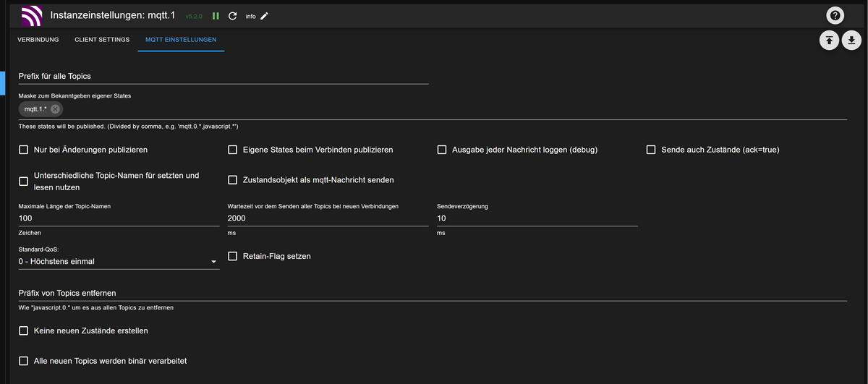Viewport: 868px width, 384px height.
Task: Focus the Prefix für alle Topics field
Action: pos(224,76)
